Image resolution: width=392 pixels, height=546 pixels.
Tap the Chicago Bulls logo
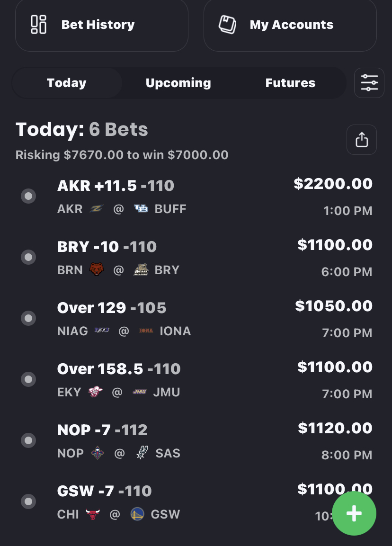click(93, 514)
